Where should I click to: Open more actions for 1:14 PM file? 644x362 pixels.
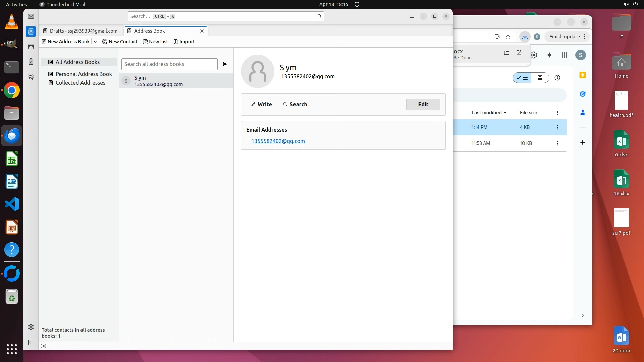coord(557,127)
